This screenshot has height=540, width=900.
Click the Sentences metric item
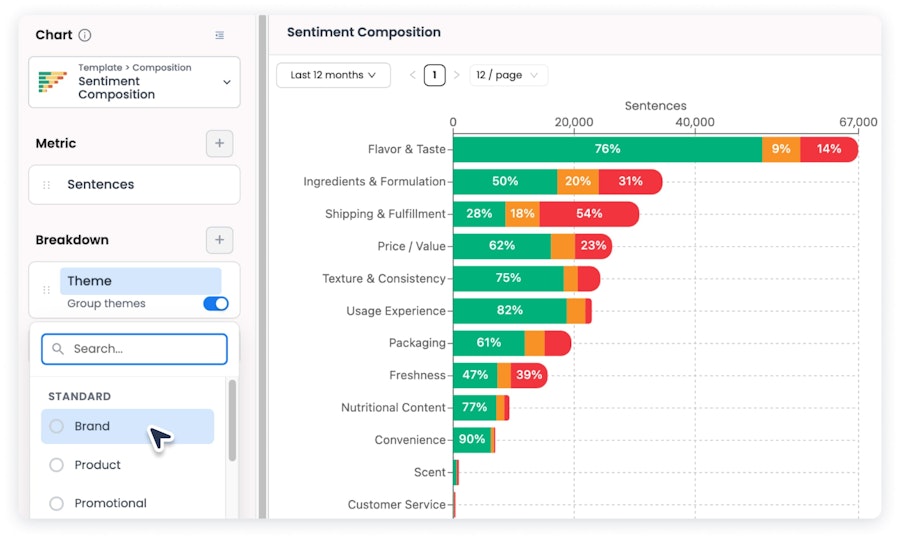134,185
